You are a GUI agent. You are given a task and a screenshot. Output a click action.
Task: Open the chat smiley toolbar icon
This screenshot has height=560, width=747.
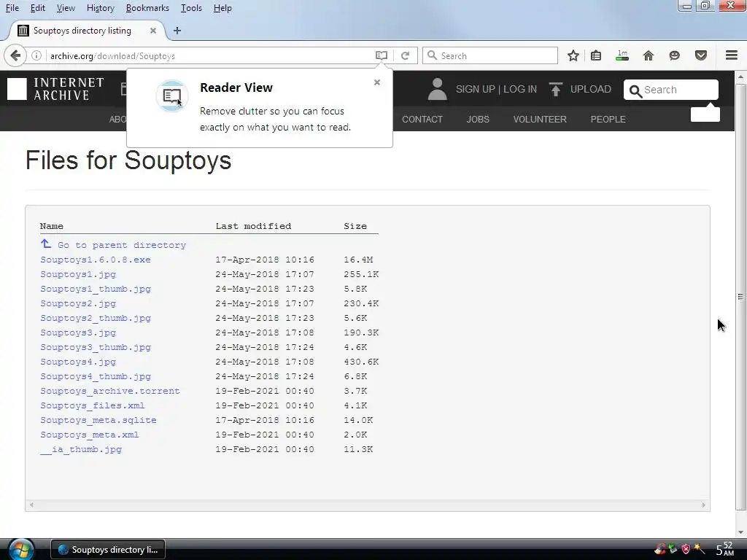674,55
